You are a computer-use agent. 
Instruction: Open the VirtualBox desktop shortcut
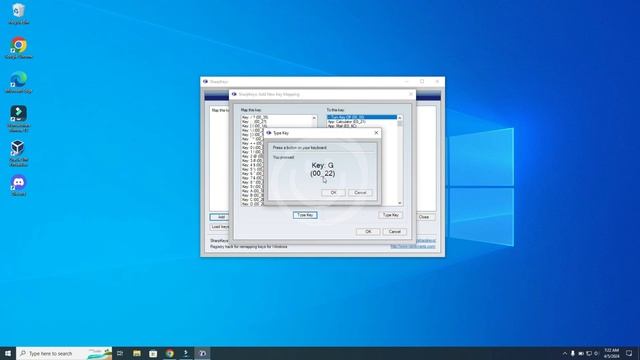18,153
